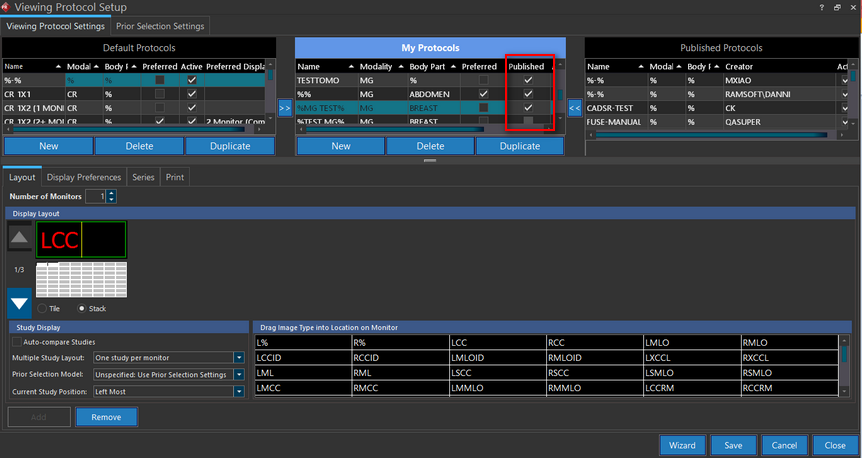Increase the Number of Monitors stepper
This screenshot has width=862, height=458.
111,193
